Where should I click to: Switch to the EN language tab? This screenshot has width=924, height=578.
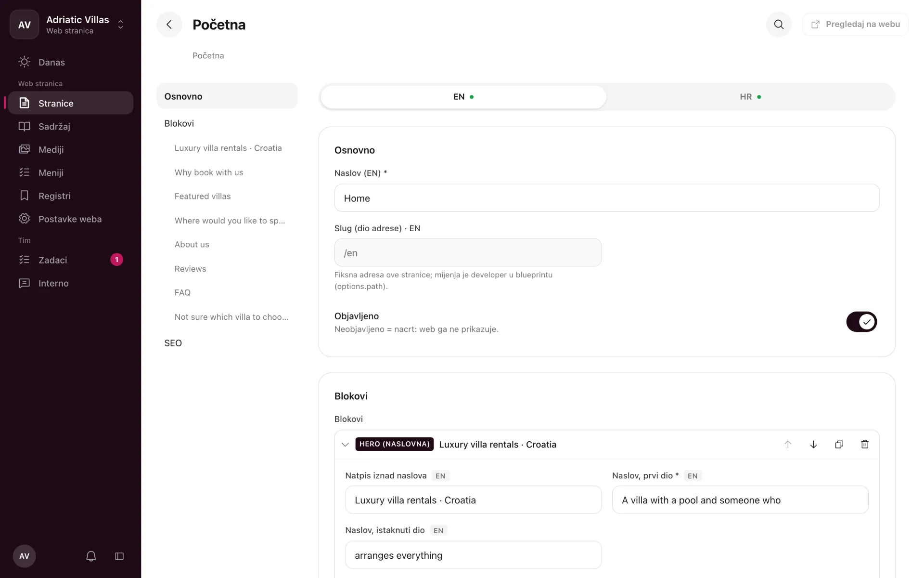(463, 97)
